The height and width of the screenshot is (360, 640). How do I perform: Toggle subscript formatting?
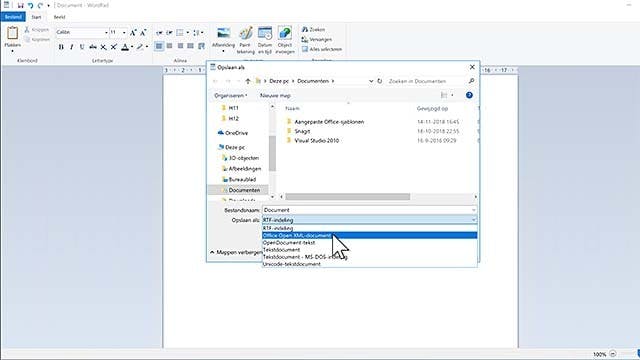pos(103,47)
